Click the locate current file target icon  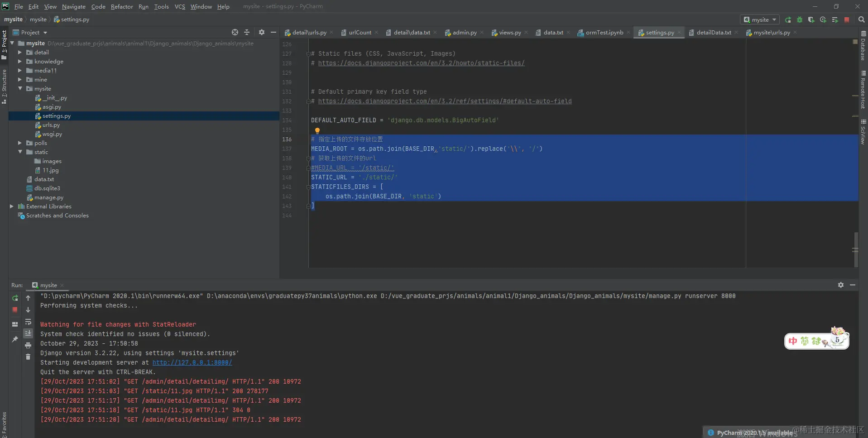pos(235,33)
